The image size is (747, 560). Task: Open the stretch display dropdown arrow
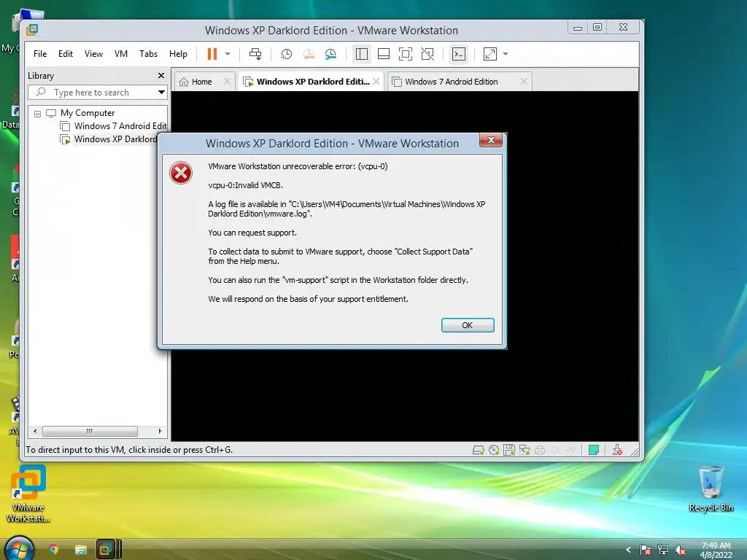tap(506, 54)
